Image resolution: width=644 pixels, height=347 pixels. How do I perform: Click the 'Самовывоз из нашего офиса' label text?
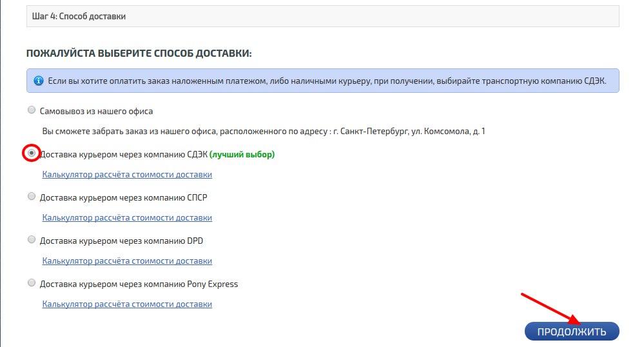(96, 111)
